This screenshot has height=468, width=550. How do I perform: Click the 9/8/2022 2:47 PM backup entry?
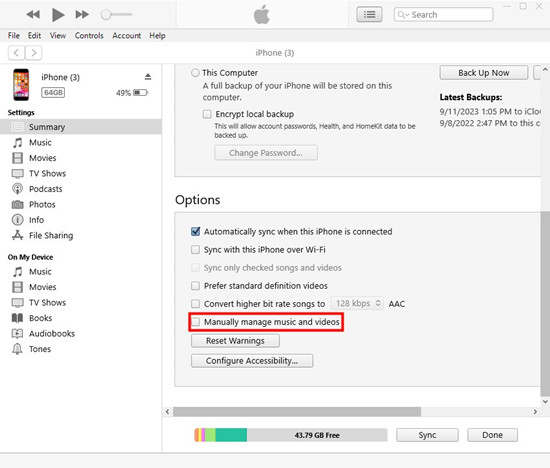click(490, 123)
